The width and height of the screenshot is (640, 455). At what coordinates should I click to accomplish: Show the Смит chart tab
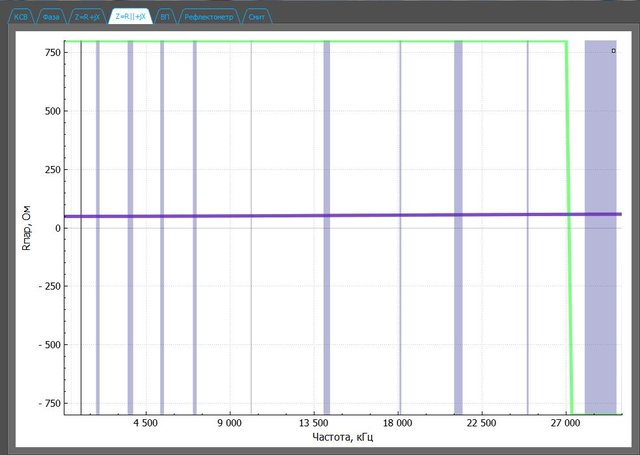click(256, 18)
